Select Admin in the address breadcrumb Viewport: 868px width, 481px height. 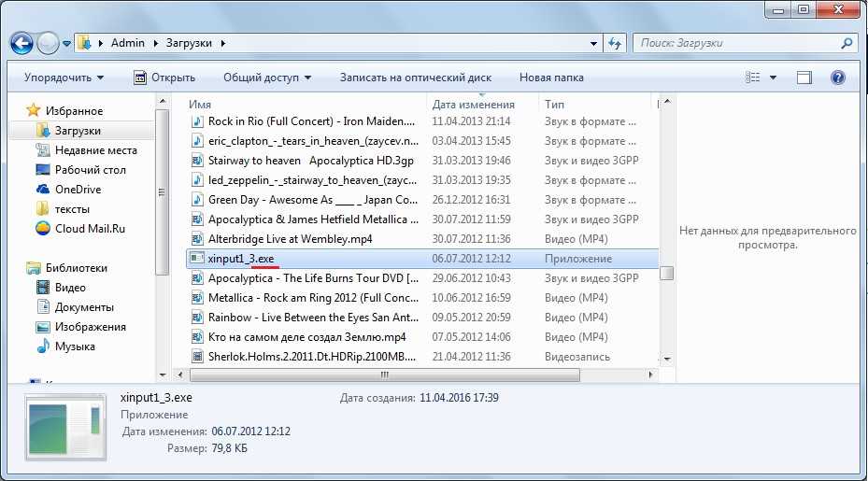[127, 43]
